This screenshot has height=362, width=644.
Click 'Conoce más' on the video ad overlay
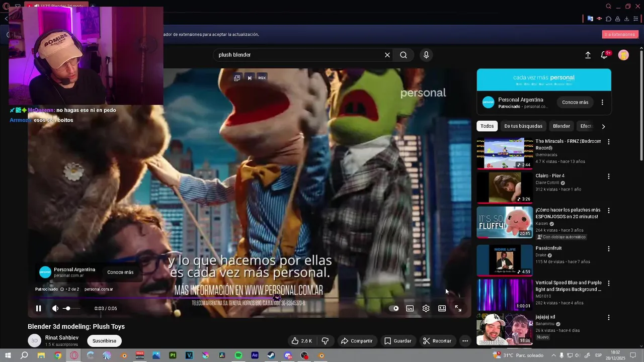(x=120, y=272)
